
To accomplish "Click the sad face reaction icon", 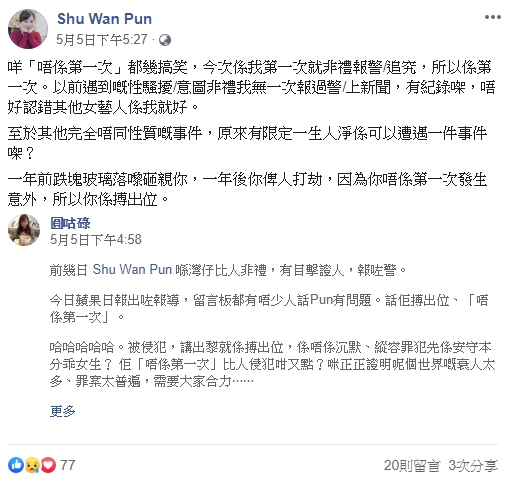I will coord(32,465).
